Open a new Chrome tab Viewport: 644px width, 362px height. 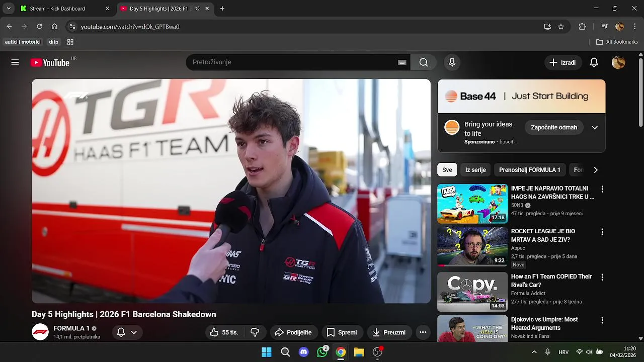222,9
